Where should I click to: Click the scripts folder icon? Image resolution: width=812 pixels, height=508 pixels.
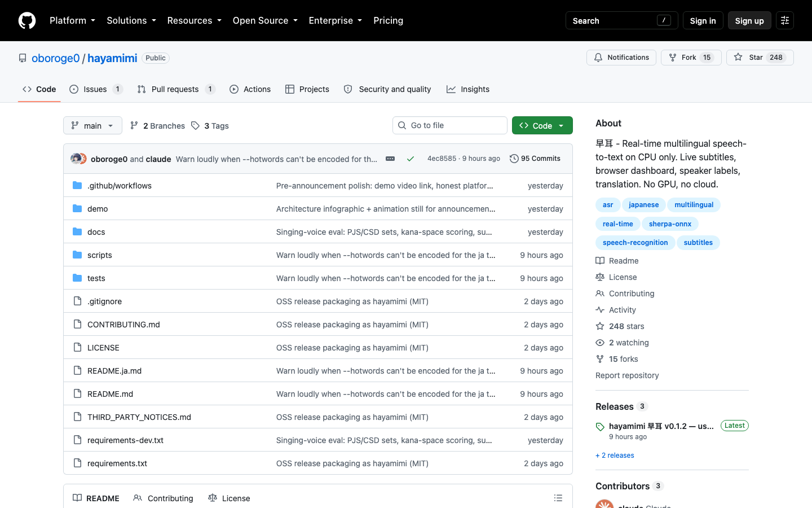click(77, 255)
